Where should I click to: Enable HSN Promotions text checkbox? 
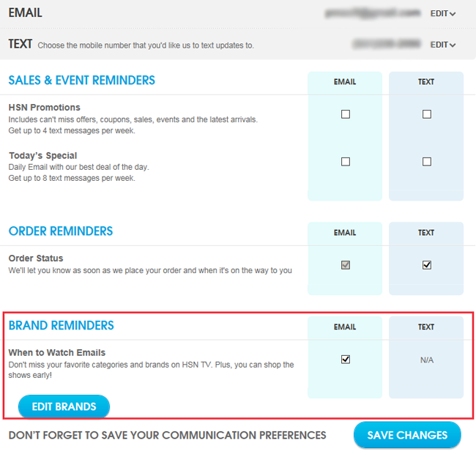427,114
